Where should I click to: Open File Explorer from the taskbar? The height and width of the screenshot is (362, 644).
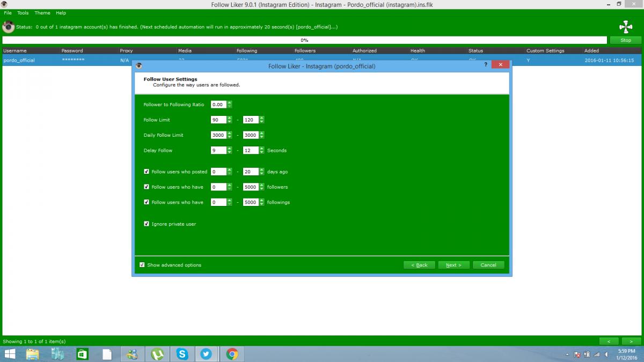[x=33, y=354]
